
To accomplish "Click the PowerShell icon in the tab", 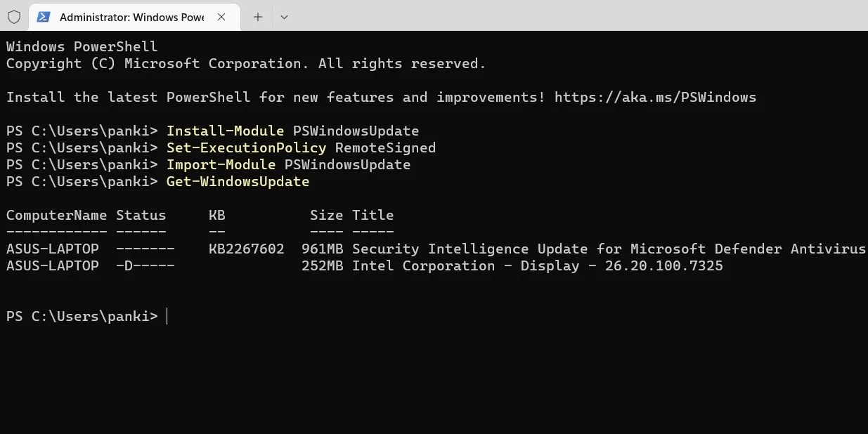I will [45, 17].
